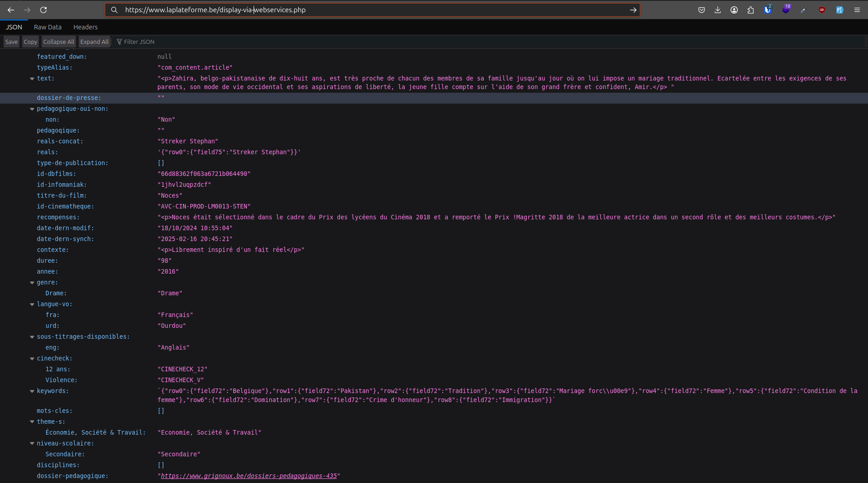Open the downloads panel
Viewport: 868px width, 483px height.
coord(718,10)
